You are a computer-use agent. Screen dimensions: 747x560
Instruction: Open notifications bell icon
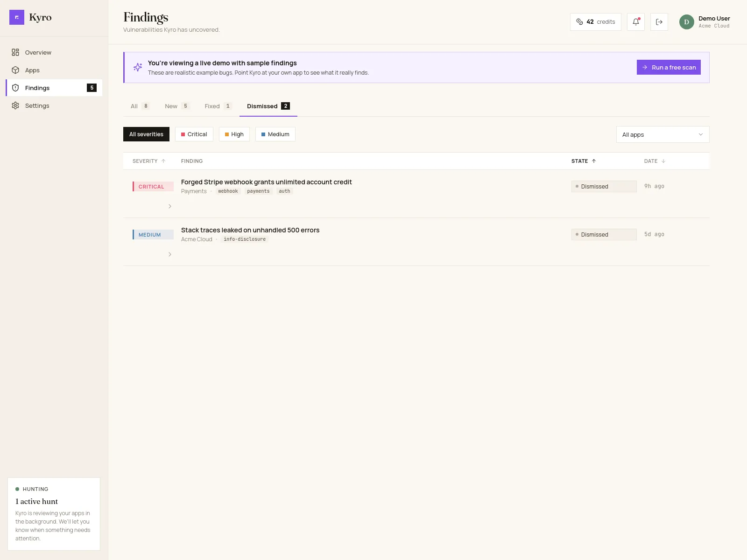636,22
